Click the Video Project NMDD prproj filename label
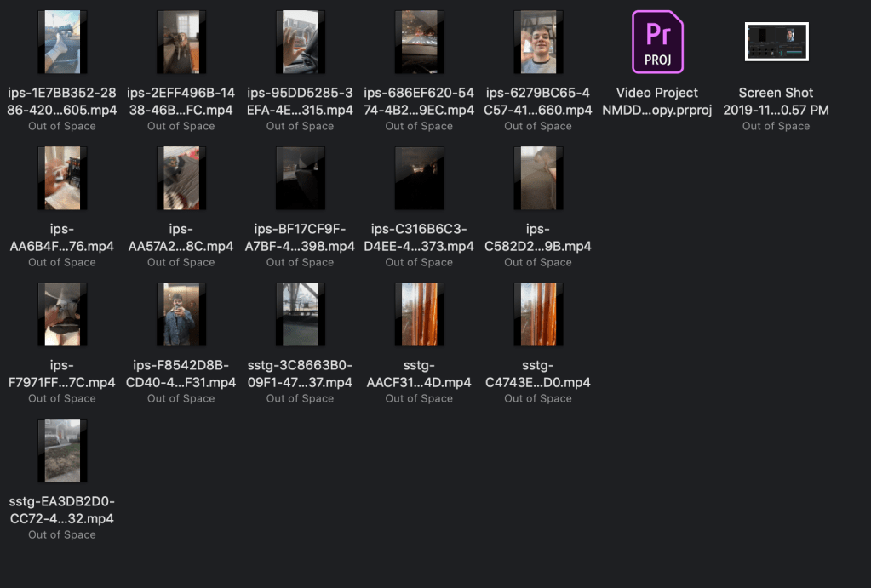Screen dimensions: 871x588 point(657,101)
